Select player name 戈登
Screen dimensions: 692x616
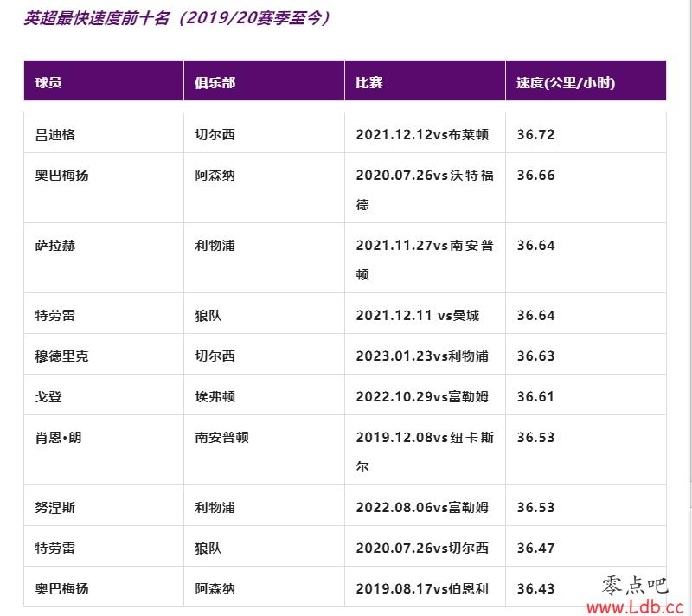coord(48,397)
